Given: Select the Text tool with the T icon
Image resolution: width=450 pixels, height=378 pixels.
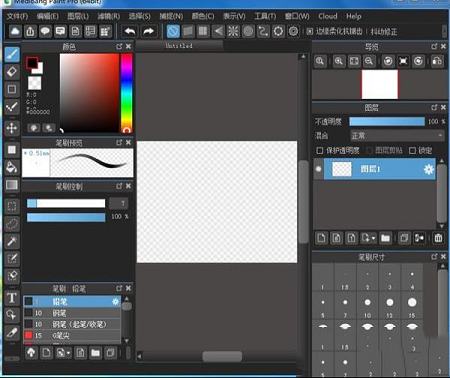Looking at the screenshot, I should [x=12, y=298].
